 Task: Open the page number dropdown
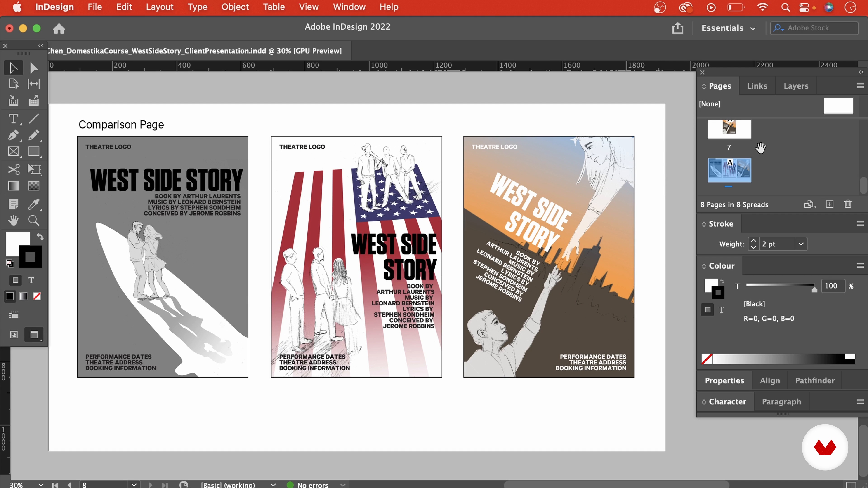coord(134,485)
